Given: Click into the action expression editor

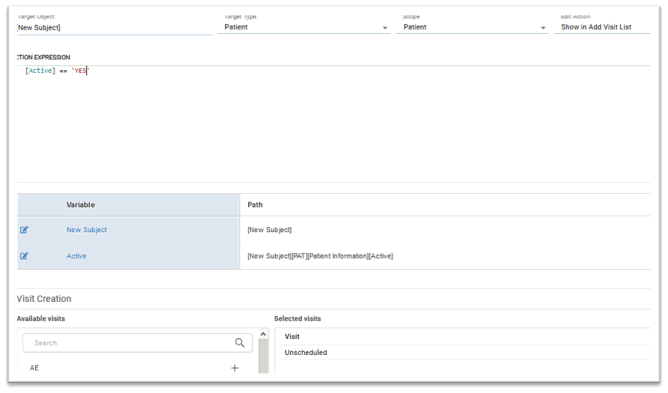Looking at the screenshot, I should pyautogui.click(x=334, y=124).
